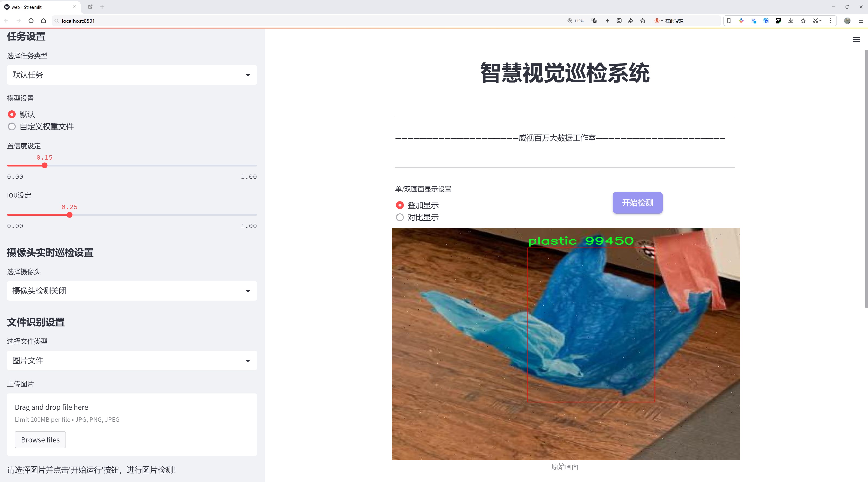Select the 叠加显示 option
Viewport: 868px width, 482px height.
click(x=400, y=205)
